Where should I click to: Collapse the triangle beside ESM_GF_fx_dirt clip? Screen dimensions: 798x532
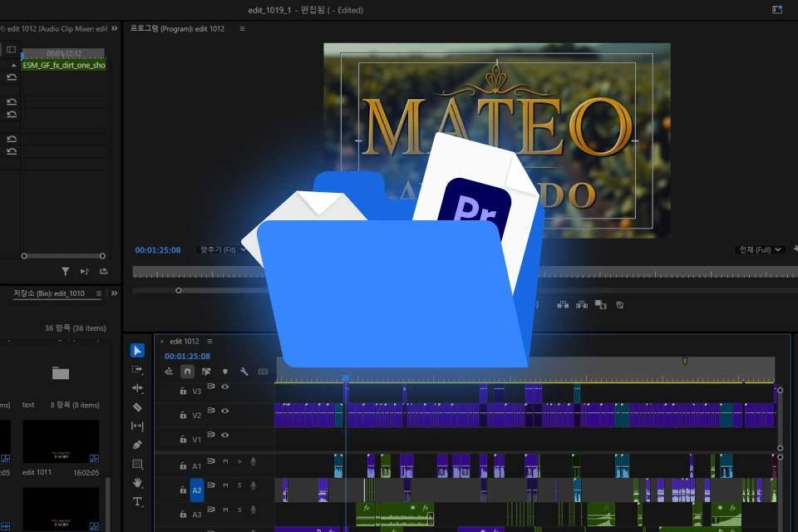[14, 65]
